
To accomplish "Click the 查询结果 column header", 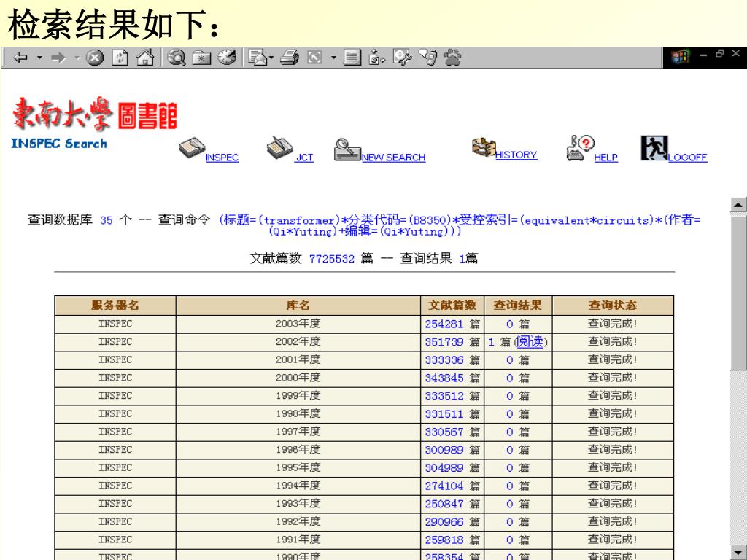I will point(518,306).
